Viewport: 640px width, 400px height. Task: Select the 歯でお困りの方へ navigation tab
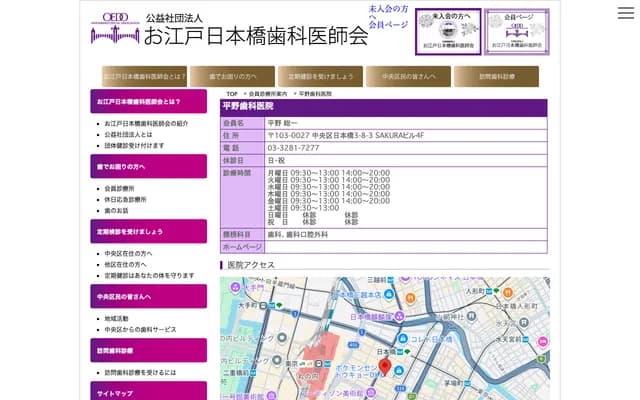point(233,76)
